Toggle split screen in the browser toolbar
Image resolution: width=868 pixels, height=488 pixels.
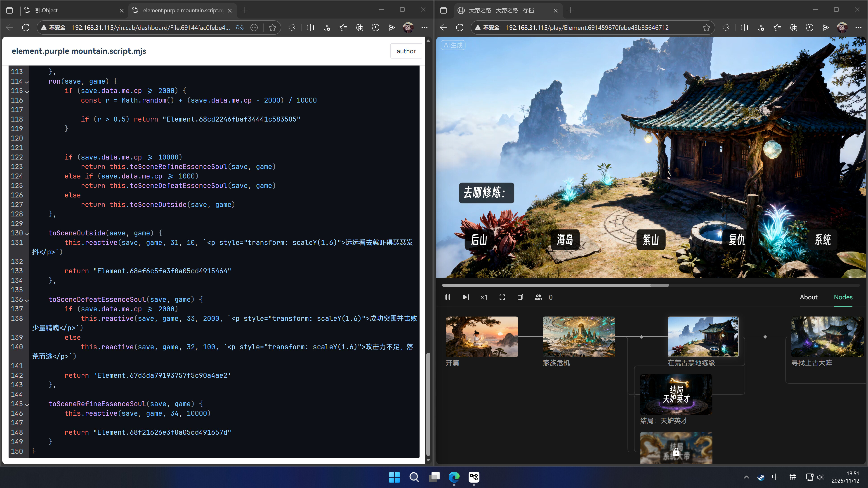(x=310, y=28)
